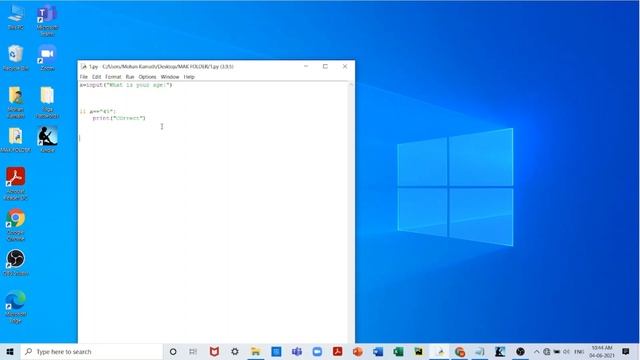The height and width of the screenshot is (360, 640).
Task: Select This PC desktop icon
Action: [16, 18]
